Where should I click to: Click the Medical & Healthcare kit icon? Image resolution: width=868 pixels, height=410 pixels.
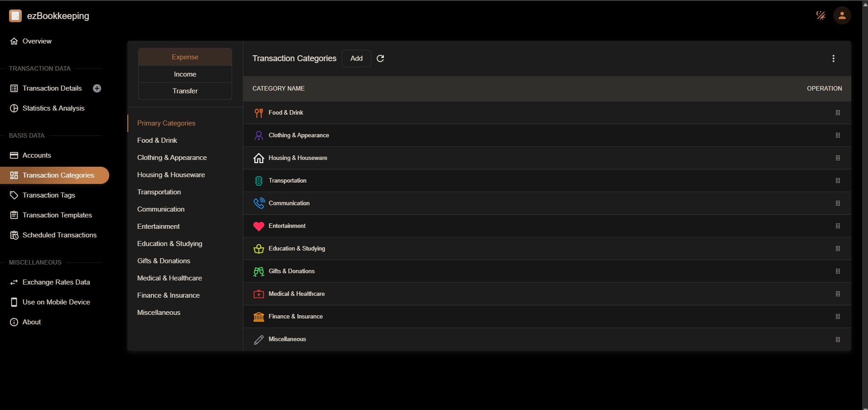259,294
